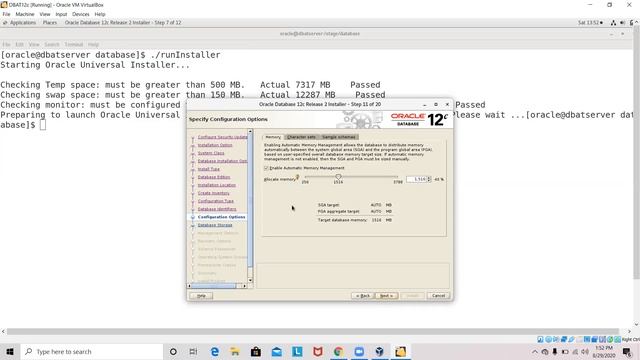Screen dimensions: 640x360
Task: Launch Google Chrome from taskbar
Action: [338, 351]
